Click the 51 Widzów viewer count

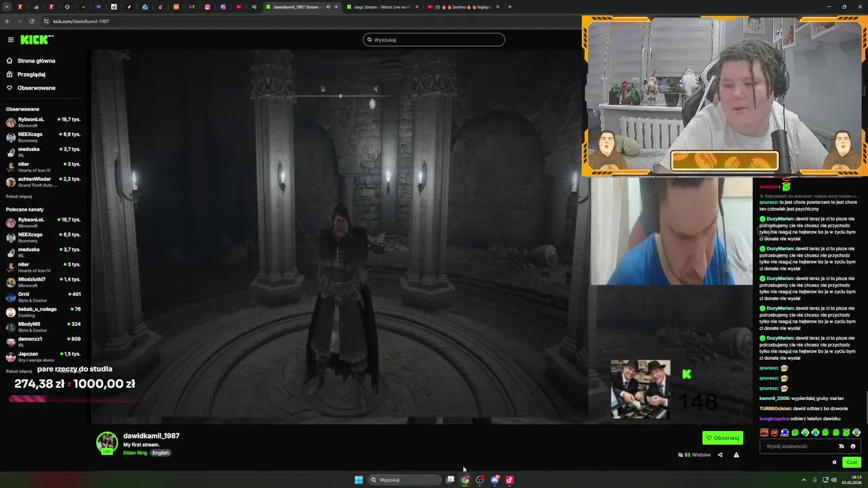pyautogui.click(x=694, y=455)
